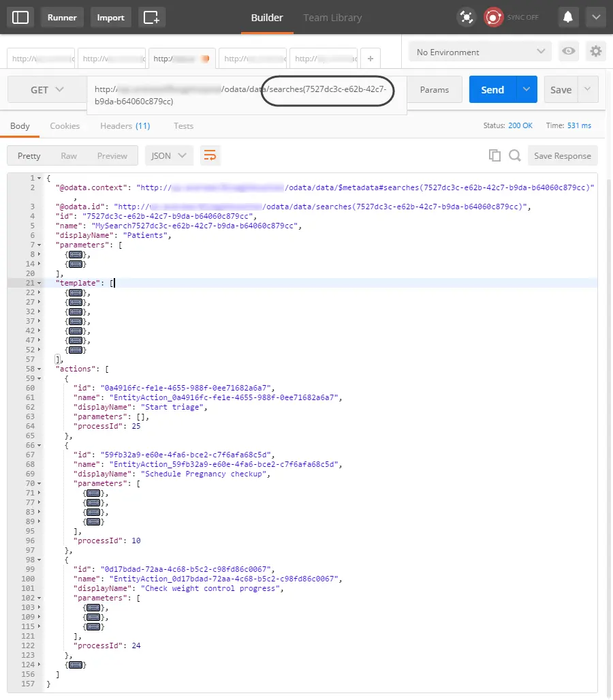Click the interceptor satellite icon
This screenshot has width=613, height=700.
coord(466,18)
